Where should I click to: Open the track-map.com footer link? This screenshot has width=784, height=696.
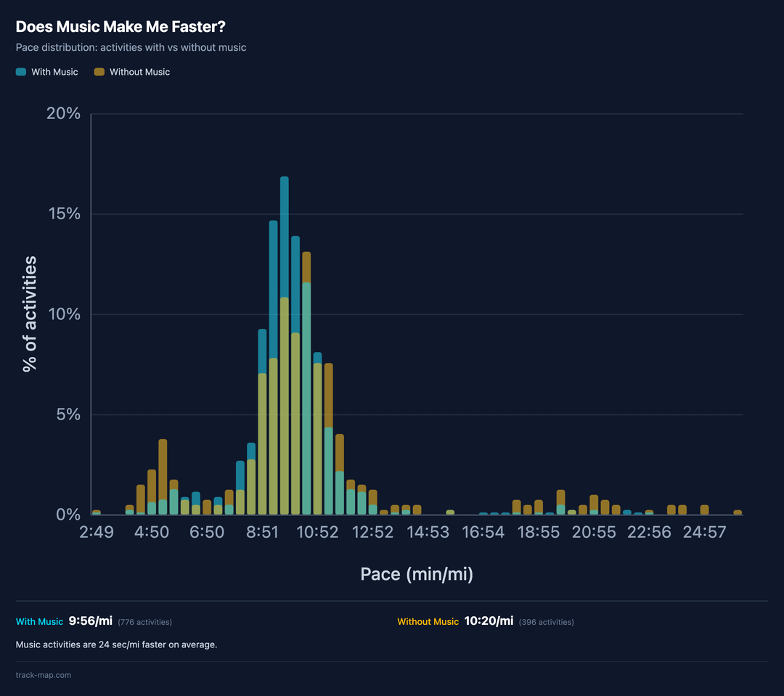(44, 675)
